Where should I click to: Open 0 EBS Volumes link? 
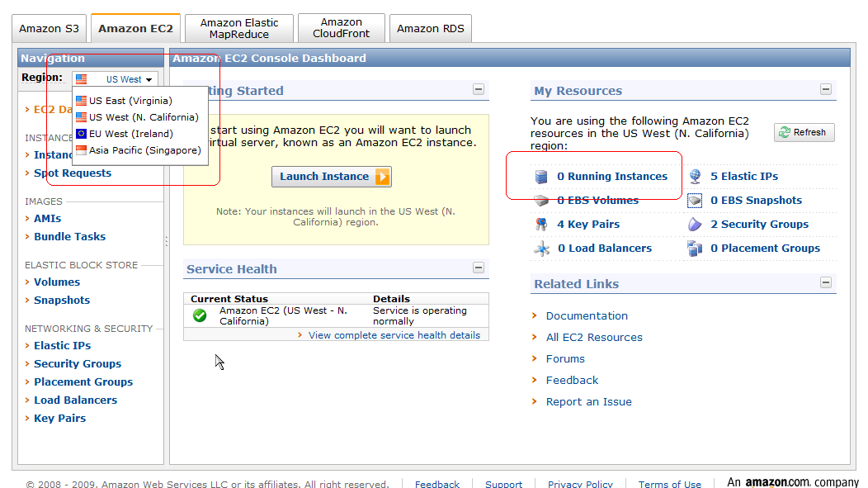598,201
